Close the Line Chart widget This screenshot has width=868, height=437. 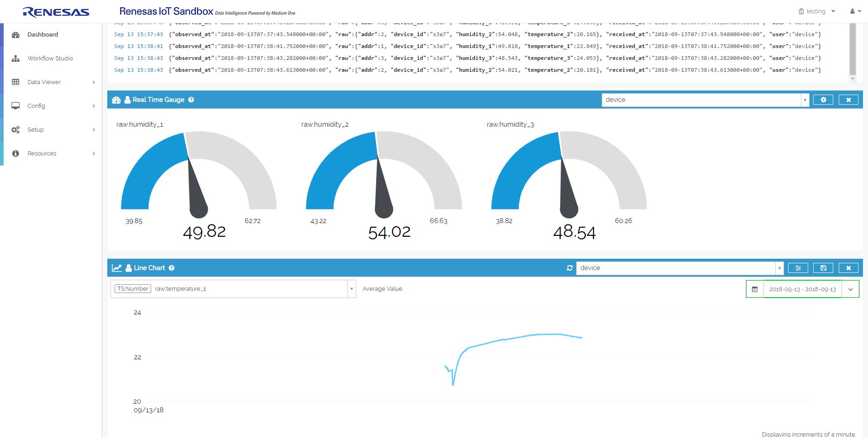tap(848, 268)
